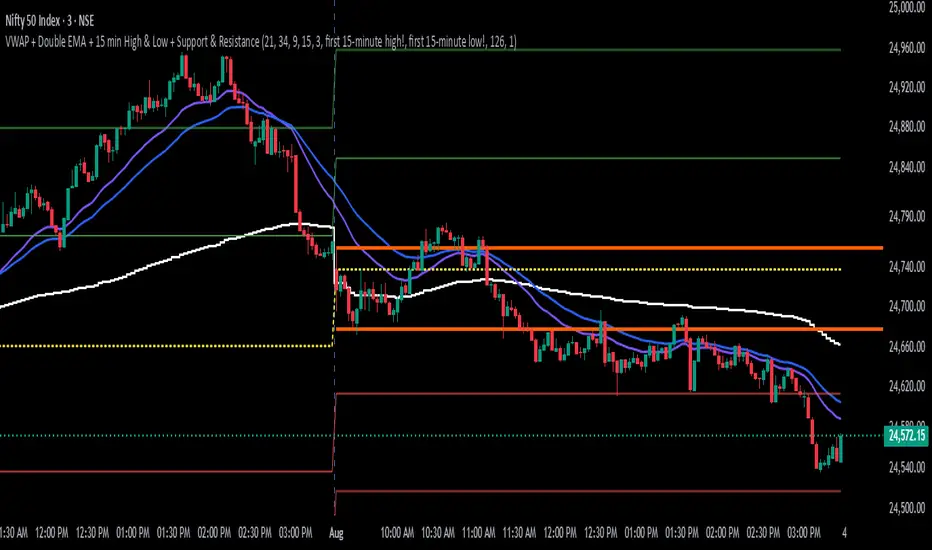
Task: Click the 24,700.00 price axis label
Action: click(x=906, y=306)
